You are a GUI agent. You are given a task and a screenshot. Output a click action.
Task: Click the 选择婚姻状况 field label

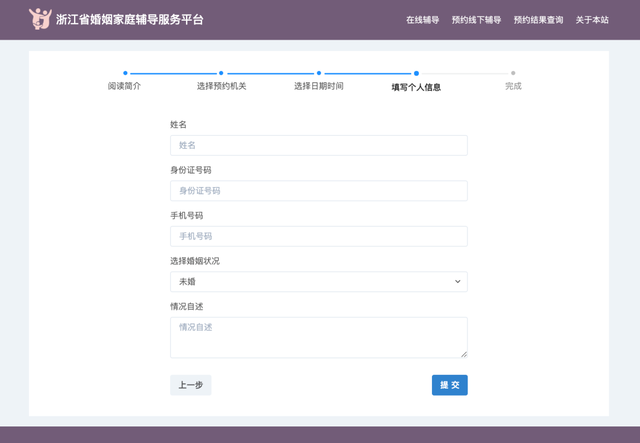point(195,261)
